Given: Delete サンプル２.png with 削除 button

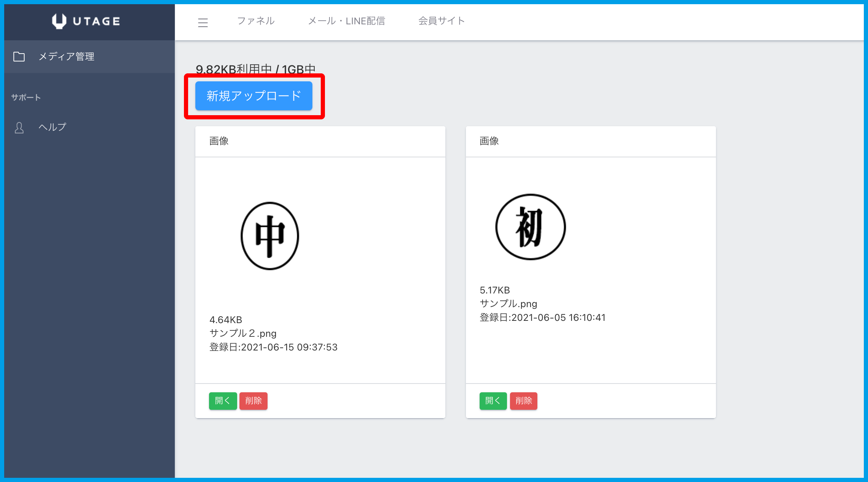Looking at the screenshot, I should pyautogui.click(x=253, y=401).
